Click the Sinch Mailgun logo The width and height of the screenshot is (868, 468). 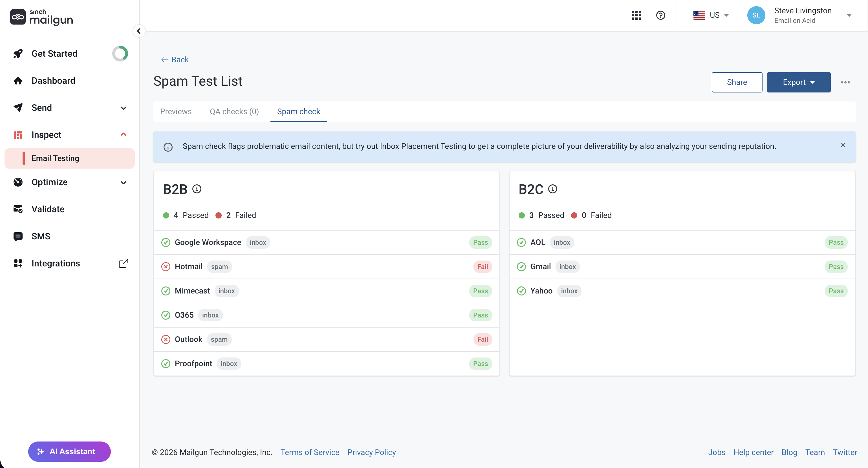pyautogui.click(x=41, y=17)
